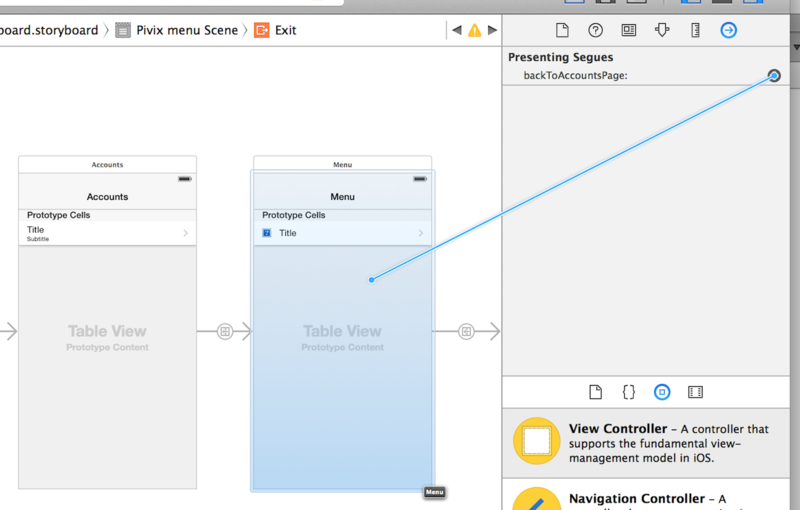The image size is (800, 510).
Task: Open the File inspector tab
Action: pos(562,30)
